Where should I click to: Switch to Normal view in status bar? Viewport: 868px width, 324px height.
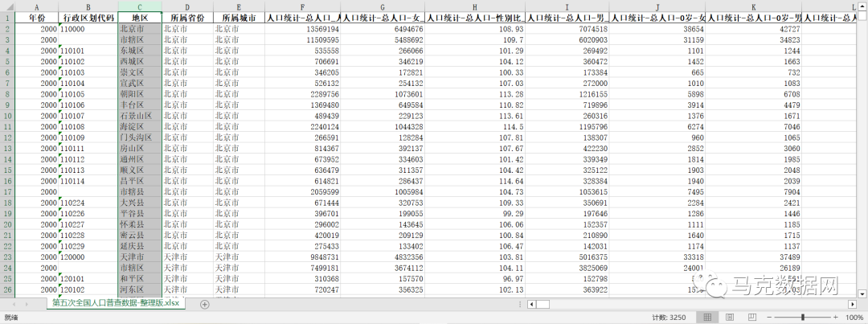pyautogui.click(x=707, y=317)
